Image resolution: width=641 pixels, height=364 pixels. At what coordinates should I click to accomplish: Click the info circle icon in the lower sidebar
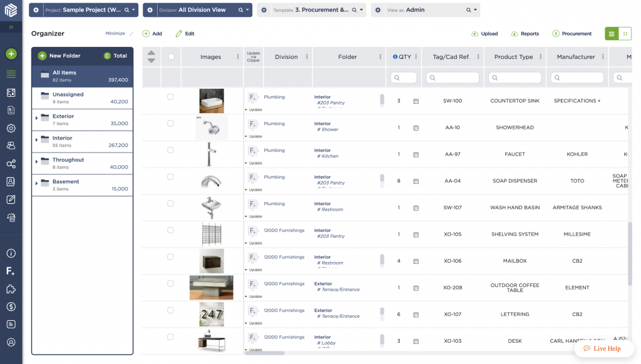[10, 253]
